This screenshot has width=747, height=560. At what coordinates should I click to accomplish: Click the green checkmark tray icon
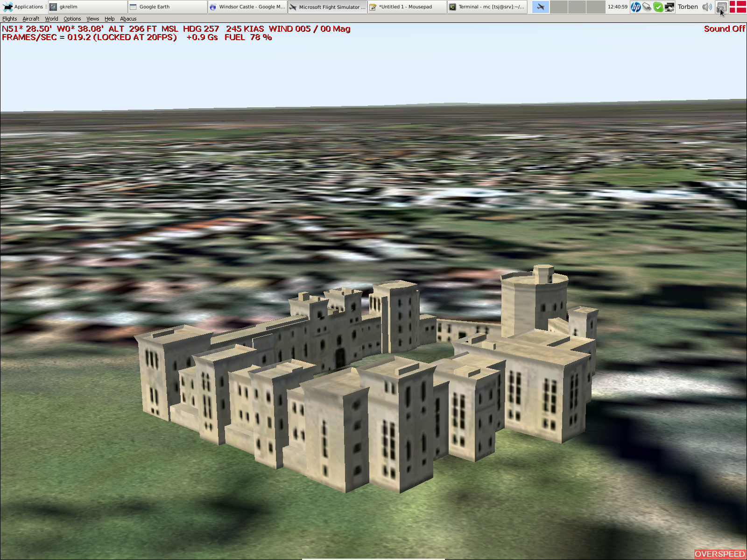click(x=658, y=7)
